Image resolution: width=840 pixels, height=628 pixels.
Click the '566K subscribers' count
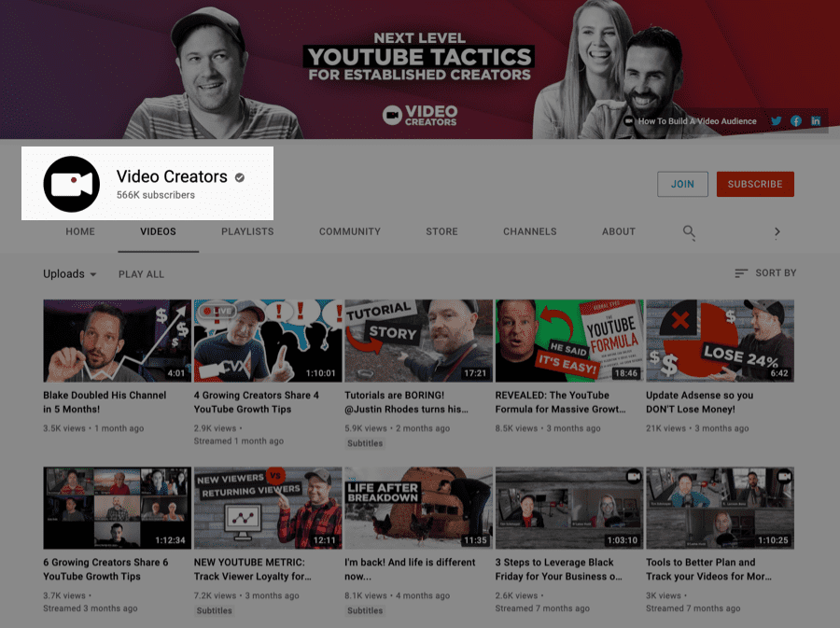click(156, 195)
